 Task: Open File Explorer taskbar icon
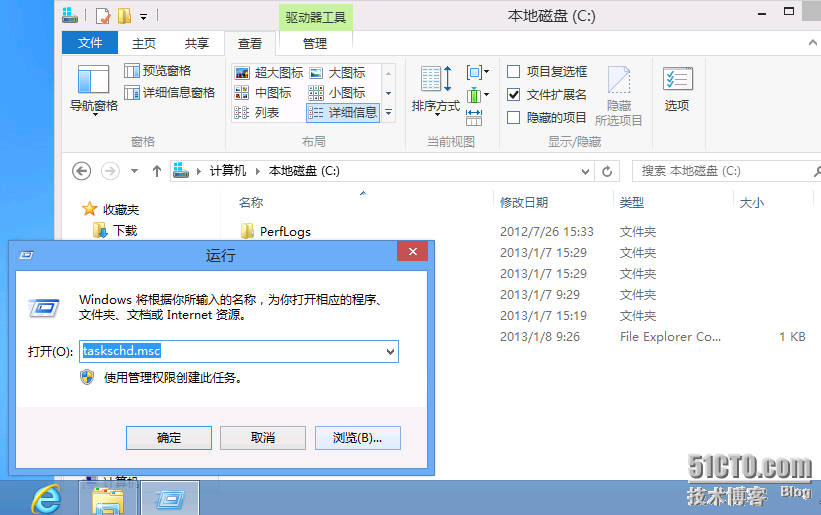click(108, 499)
